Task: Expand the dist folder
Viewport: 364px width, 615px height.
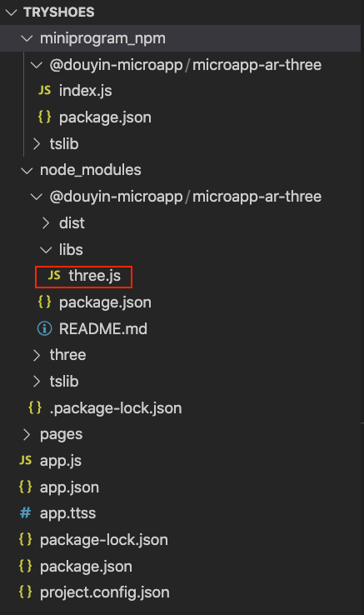Action: coord(46,222)
